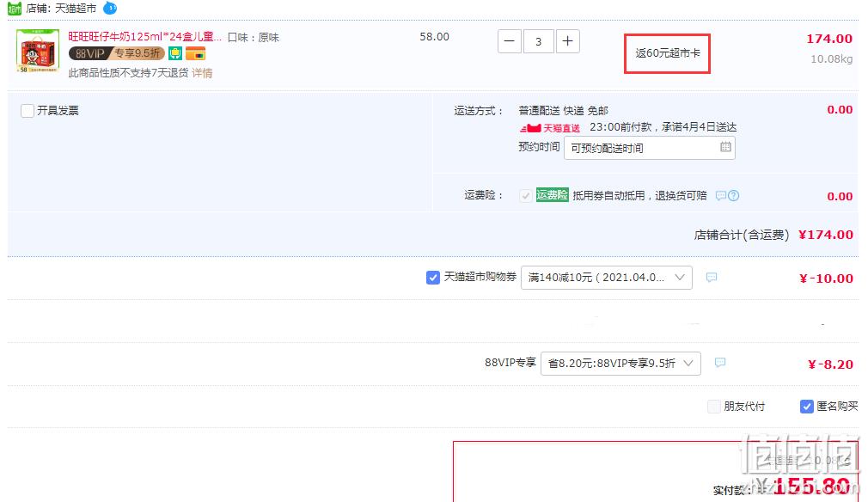Open the 旺旺旺仔牛奶125ml*24盒 product link
The image size is (868, 502).
click(144, 36)
